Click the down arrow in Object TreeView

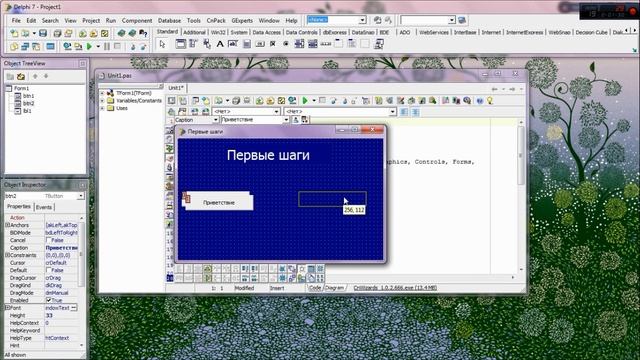click(x=46, y=76)
